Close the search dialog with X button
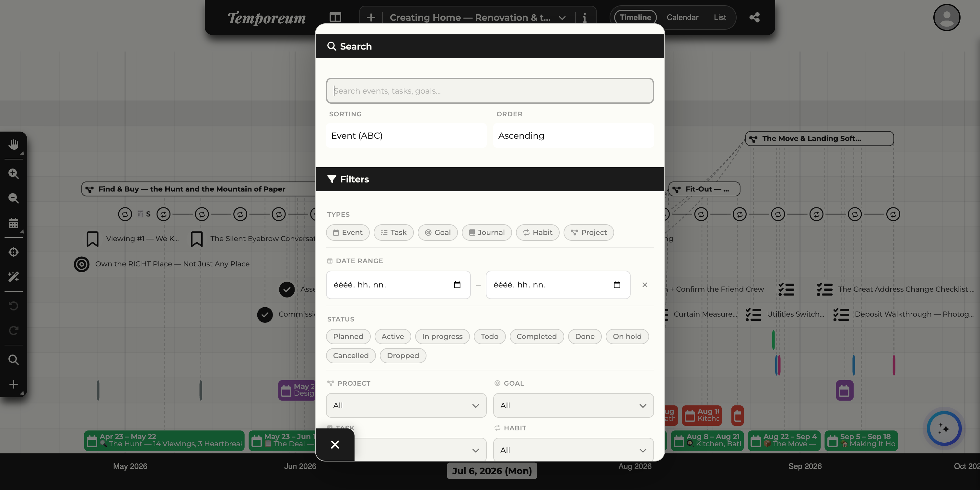 335,444
